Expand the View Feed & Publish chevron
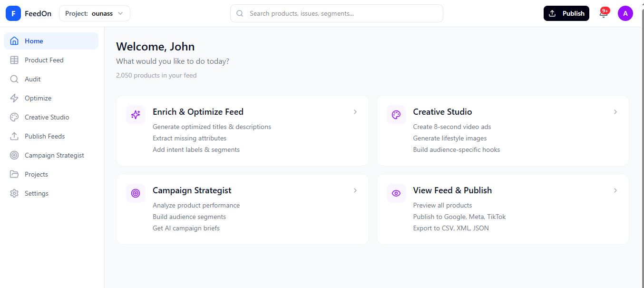644x288 pixels. (615, 190)
